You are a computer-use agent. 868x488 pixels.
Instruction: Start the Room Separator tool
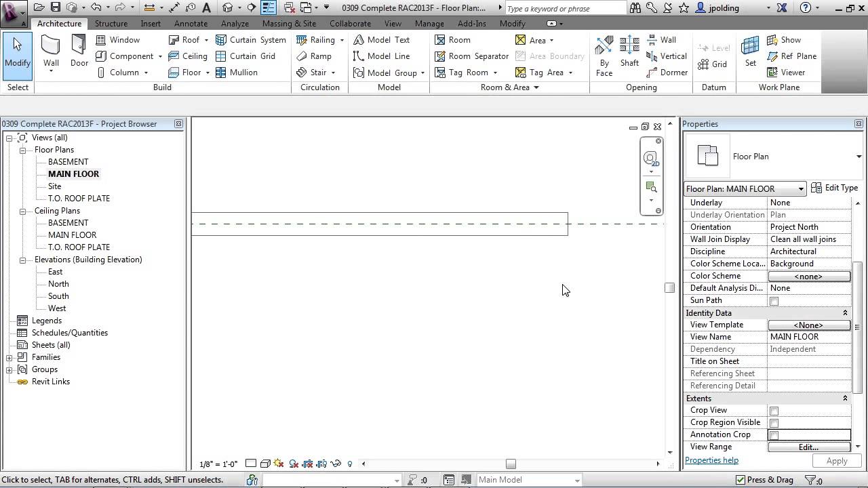pos(472,56)
